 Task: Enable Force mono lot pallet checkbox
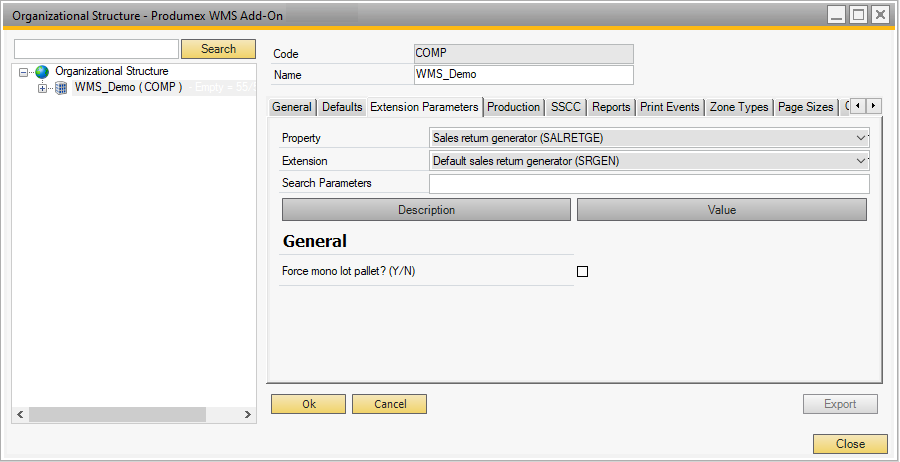[x=583, y=271]
